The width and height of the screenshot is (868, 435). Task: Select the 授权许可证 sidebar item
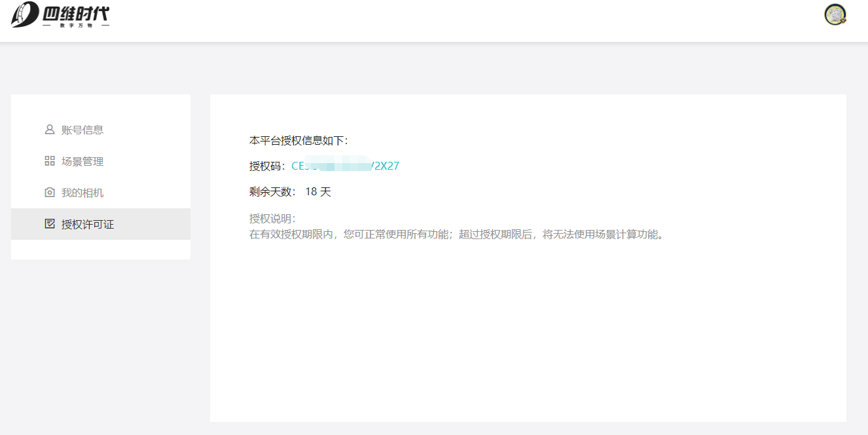click(88, 224)
